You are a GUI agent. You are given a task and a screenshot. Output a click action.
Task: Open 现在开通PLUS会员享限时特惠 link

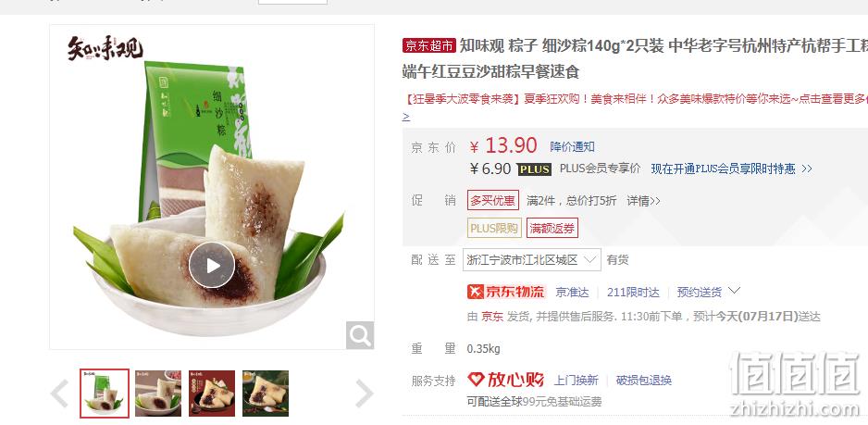click(731, 169)
